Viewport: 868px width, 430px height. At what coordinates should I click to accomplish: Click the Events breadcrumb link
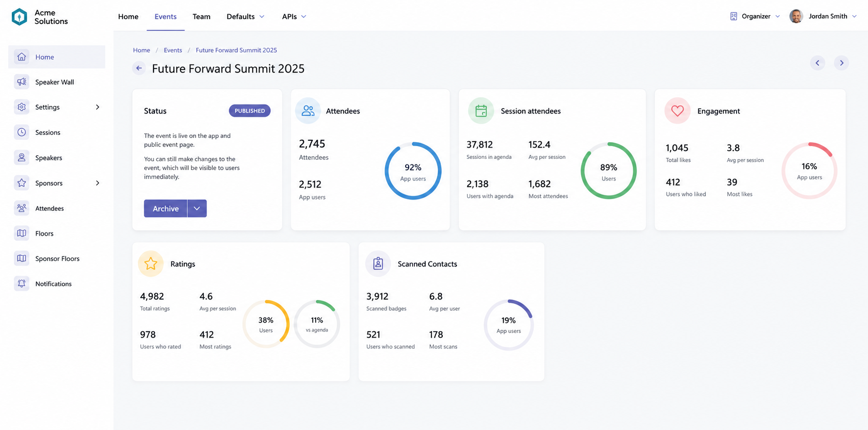173,50
